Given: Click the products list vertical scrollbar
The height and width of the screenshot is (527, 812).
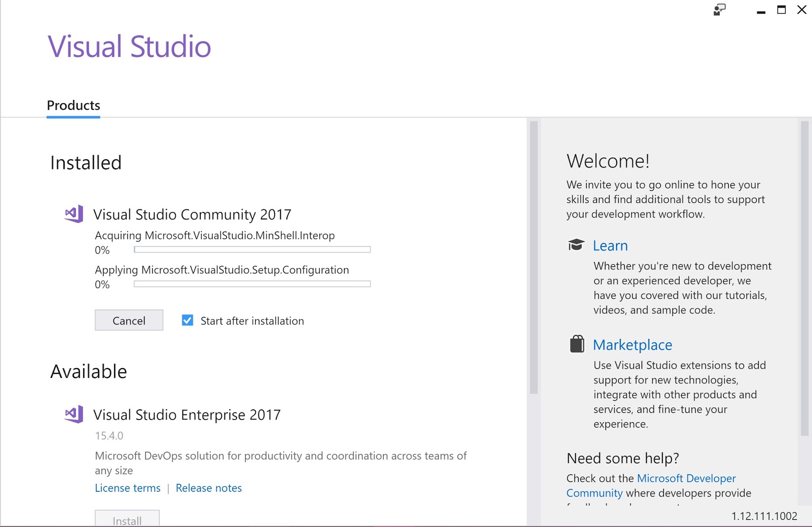Looking at the screenshot, I should point(533,257).
